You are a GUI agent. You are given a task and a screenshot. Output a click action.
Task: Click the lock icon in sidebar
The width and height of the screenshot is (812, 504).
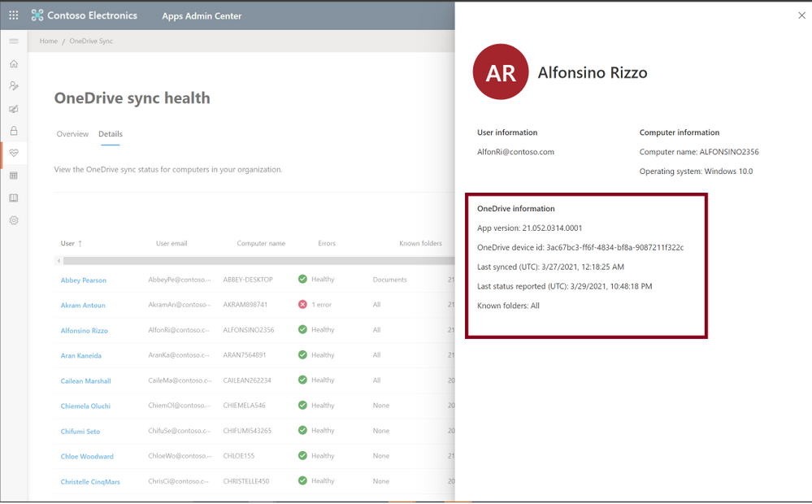click(x=14, y=131)
